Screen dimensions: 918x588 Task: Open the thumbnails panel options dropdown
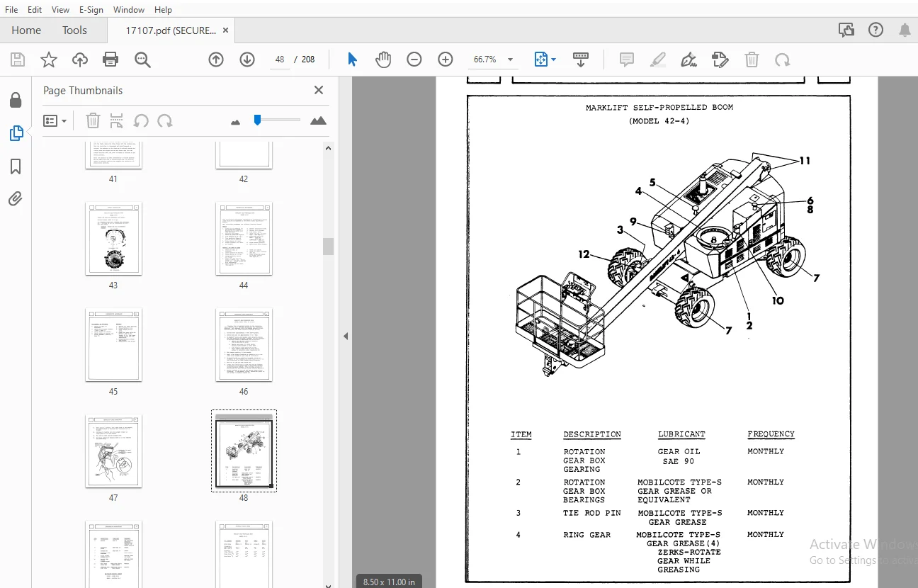click(55, 120)
